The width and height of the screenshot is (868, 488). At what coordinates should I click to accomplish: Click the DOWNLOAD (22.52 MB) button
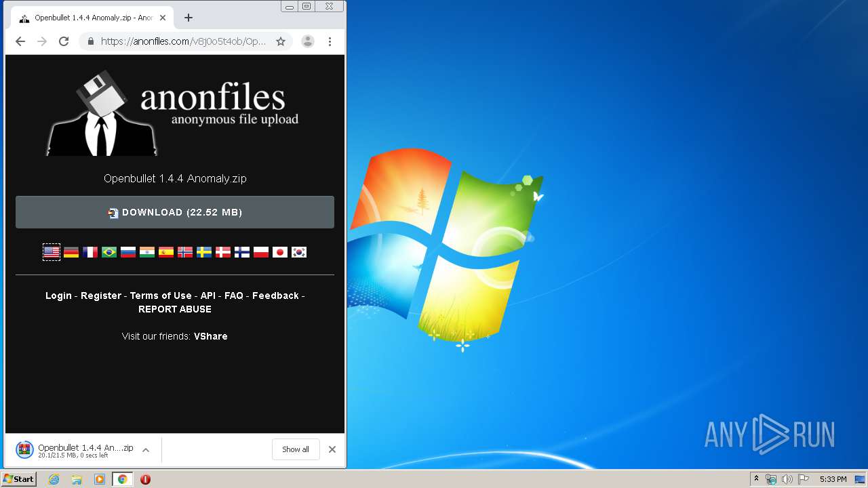175,212
